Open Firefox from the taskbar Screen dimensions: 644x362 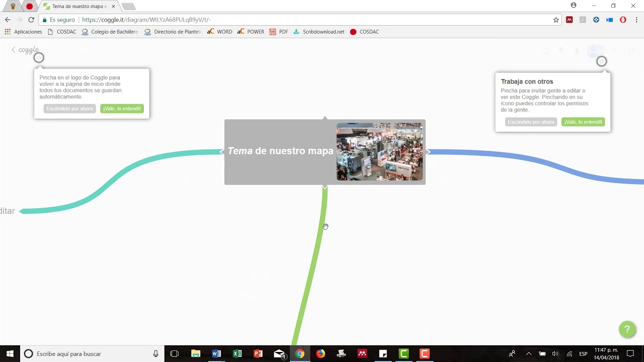(x=320, y=354)
